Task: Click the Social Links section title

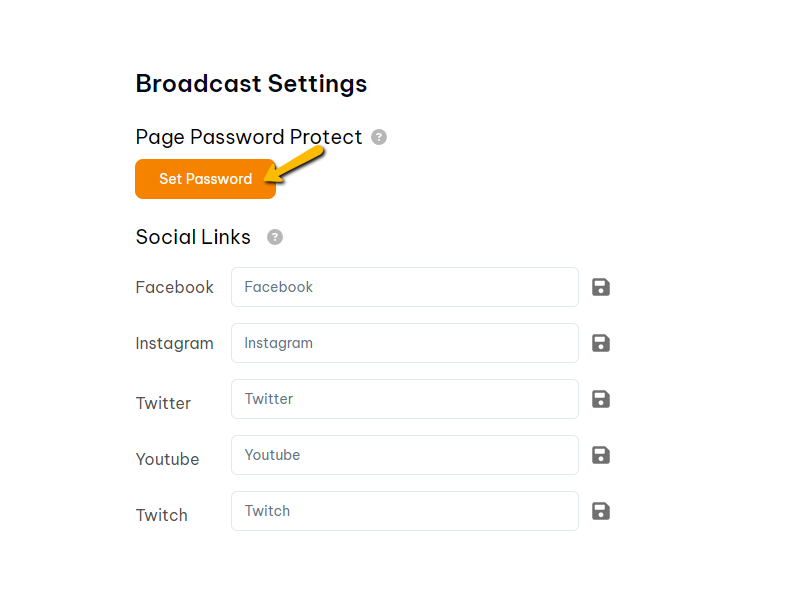Action: click(x=193, y=237)
